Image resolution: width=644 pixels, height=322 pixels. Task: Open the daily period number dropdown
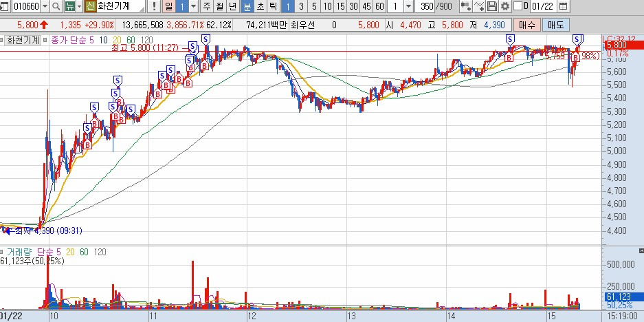[193, 7]
